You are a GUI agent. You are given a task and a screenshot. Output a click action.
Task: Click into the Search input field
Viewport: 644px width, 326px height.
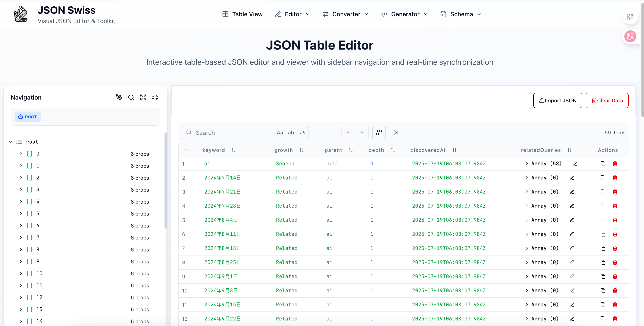(232, 133)
